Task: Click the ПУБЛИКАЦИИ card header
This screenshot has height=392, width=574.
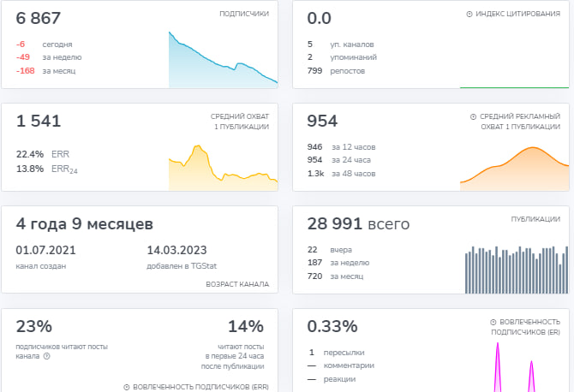Action: pyautogui.click(x=535, y=218)
